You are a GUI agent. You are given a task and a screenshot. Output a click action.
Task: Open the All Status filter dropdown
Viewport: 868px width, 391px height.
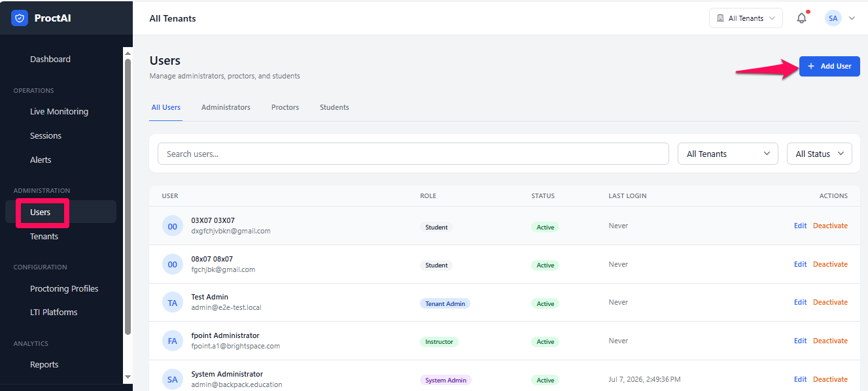(x=820, y=154)
